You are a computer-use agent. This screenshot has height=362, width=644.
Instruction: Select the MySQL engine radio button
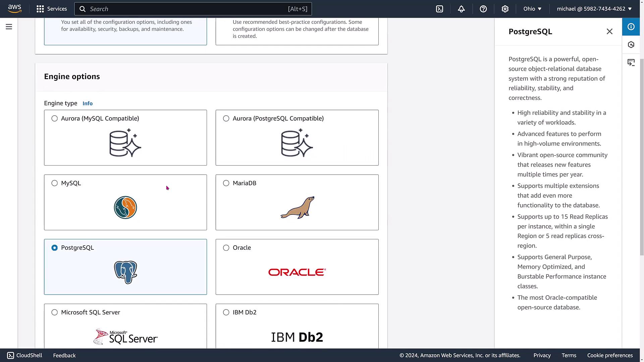pyautogui.click(x=54, y=183)
